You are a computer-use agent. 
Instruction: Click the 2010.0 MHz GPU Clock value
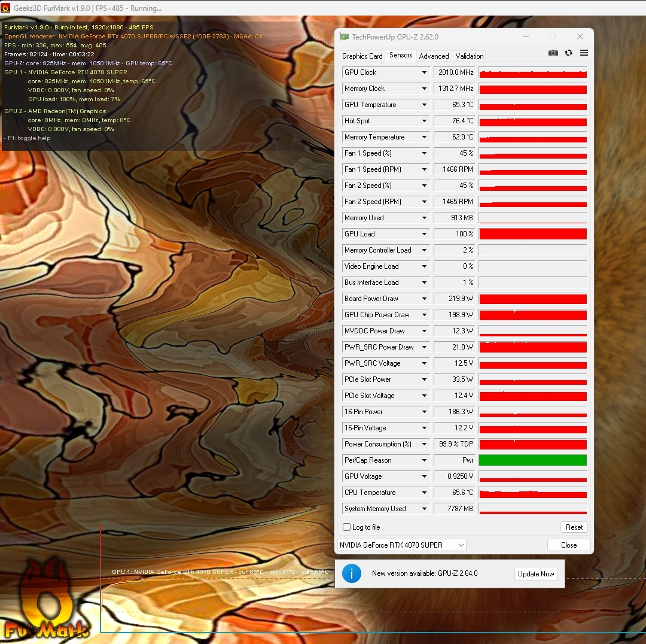coord(455,72)
